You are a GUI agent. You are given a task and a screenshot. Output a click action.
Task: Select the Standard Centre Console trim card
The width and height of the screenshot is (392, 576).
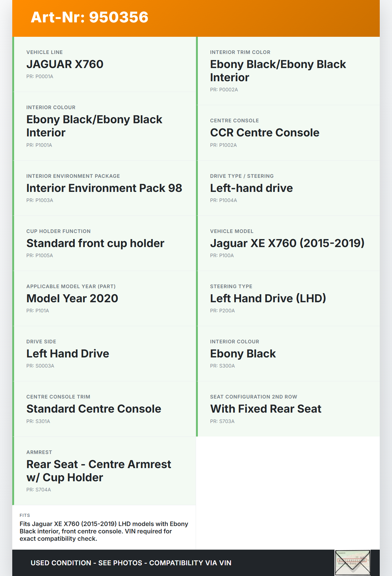click(x=105, y=409)
